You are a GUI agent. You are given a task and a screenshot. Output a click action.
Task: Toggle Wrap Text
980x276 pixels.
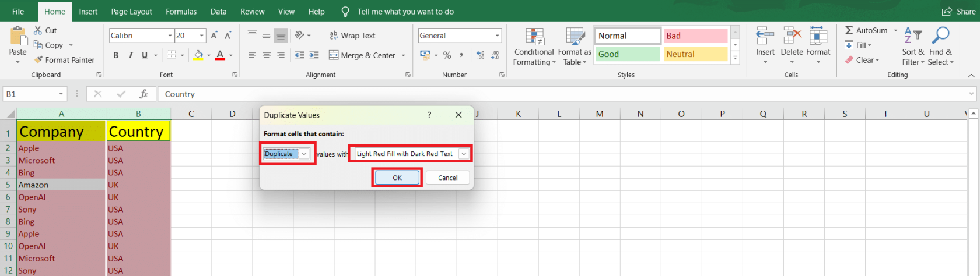(352, 36)
